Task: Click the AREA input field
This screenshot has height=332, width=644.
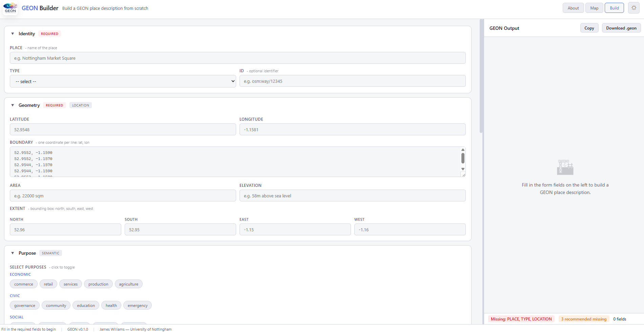Action: 123,196
